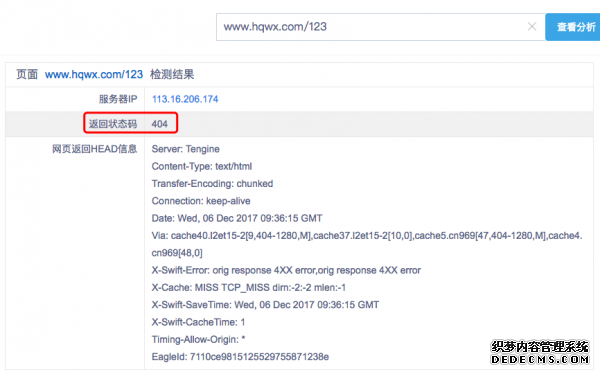Select the 'Timing-Allow-Origin: *' line

[198, 339]
